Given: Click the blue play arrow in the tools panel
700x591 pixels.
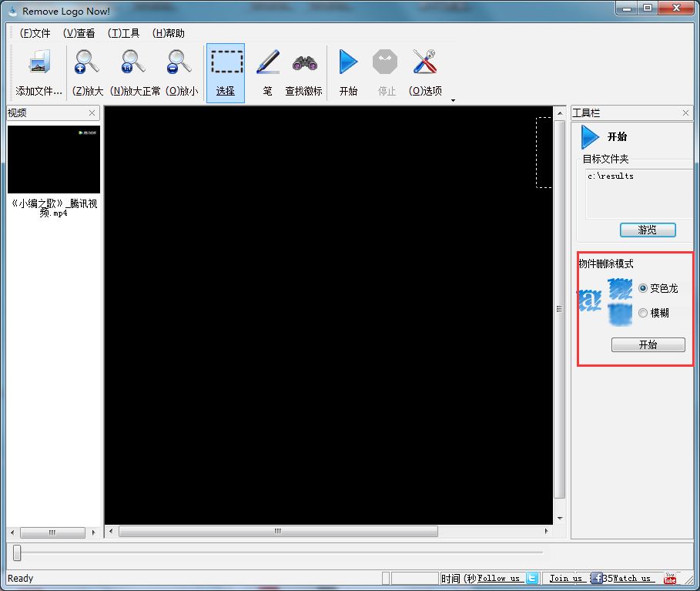Looking at the screenshot, I should 590,137.
